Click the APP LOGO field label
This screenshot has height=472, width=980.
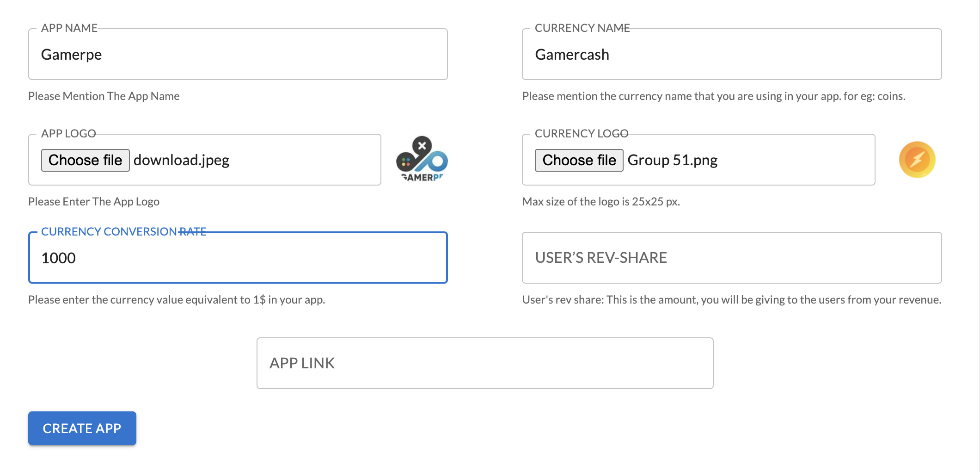coord(68,134)
